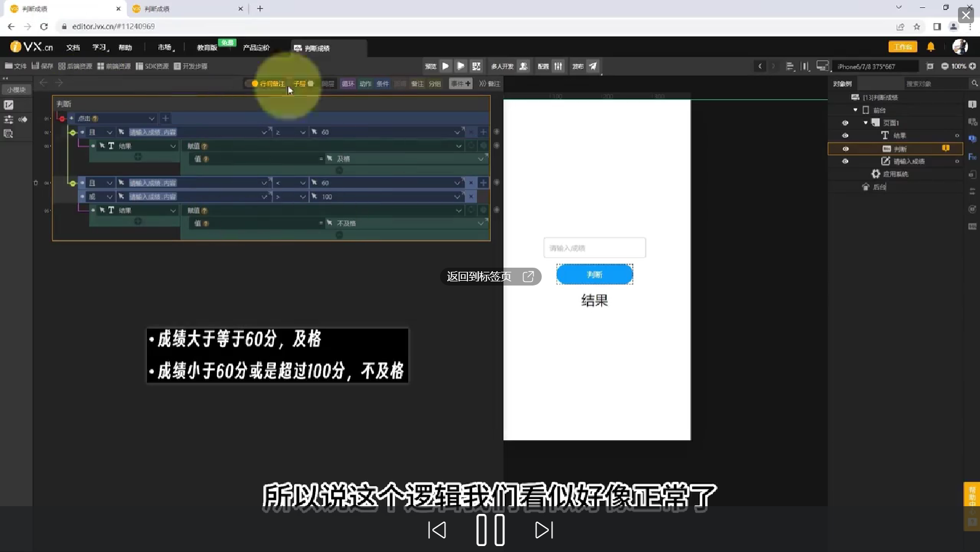The width and height of the screenshot is (980, 552).
Task: Click the 保存 save toolbar button
Action: click(x=42, y=66)
